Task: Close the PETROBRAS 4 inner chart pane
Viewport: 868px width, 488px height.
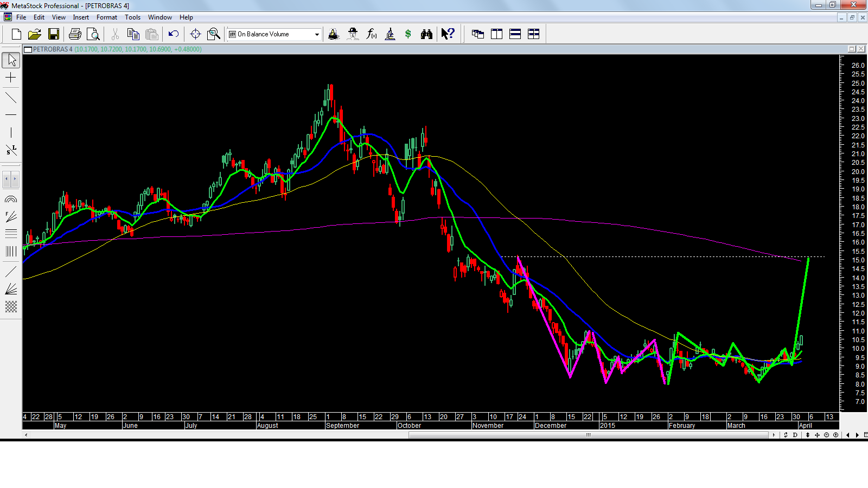Action: tap(861, 49)
